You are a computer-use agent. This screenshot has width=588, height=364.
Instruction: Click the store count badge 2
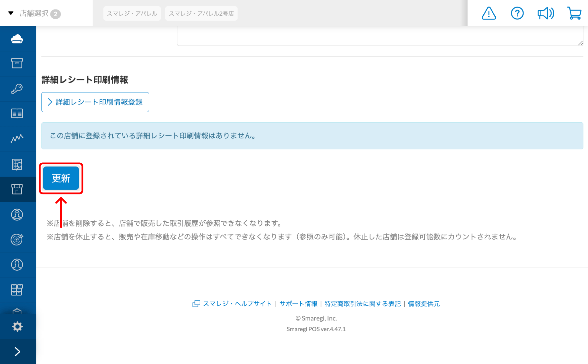56,14
